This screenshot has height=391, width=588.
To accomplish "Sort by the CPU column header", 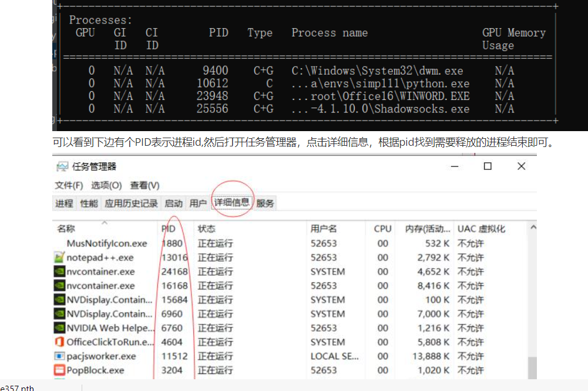I will pyautogui.click(x=380, y=229).
